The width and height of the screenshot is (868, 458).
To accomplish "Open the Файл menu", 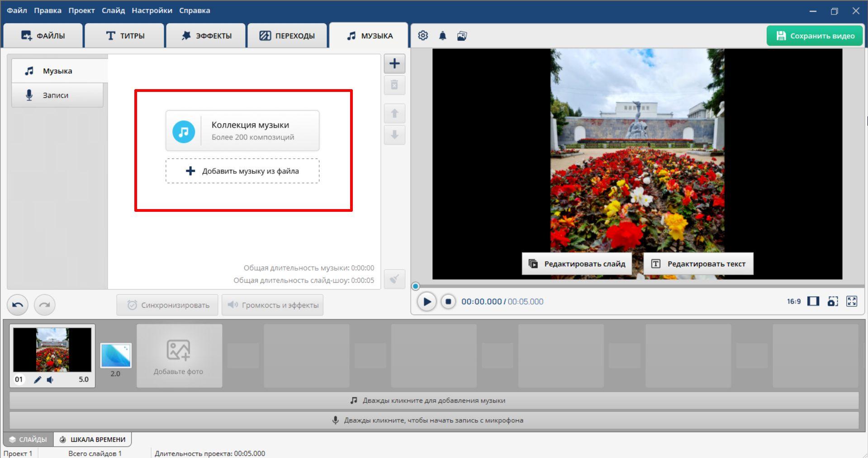I will pos(17,10).
